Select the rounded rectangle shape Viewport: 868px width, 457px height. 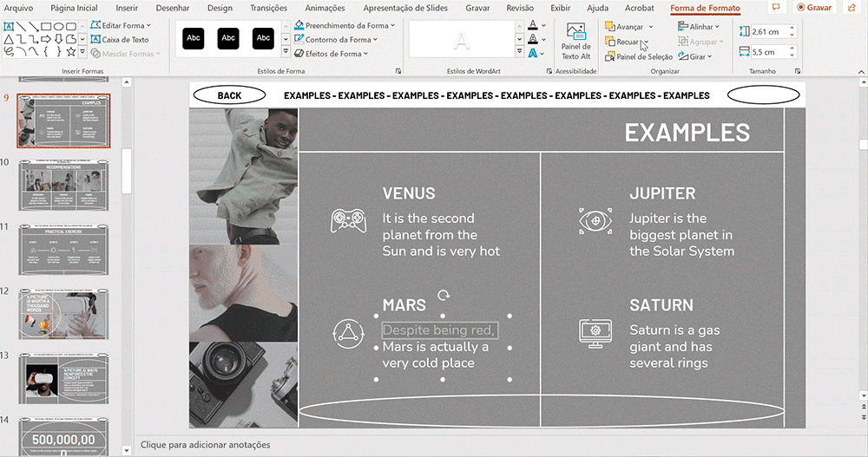71,26
